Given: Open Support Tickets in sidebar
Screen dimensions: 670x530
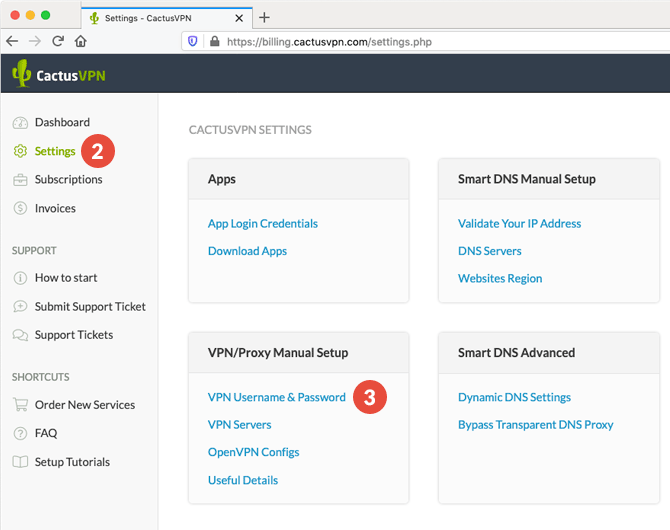Looking at the screenshot, I should 74,335.
